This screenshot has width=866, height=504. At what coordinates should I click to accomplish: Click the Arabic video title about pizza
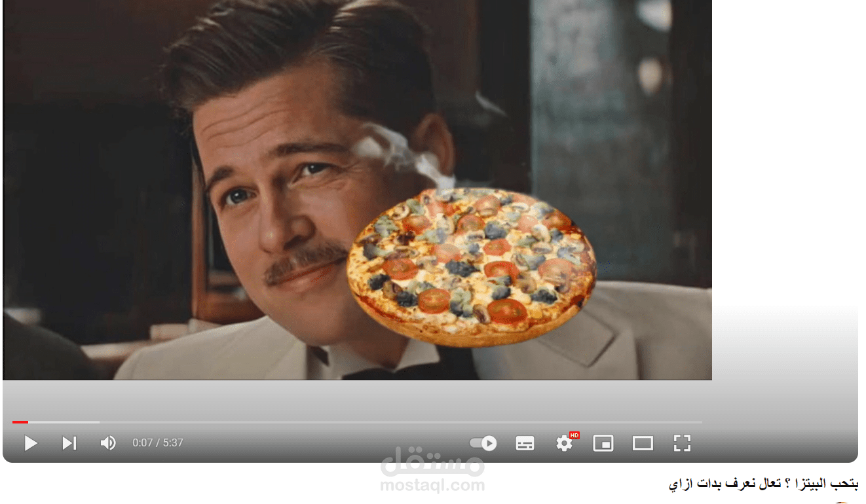pyautogui.click(x=763, y=484)
